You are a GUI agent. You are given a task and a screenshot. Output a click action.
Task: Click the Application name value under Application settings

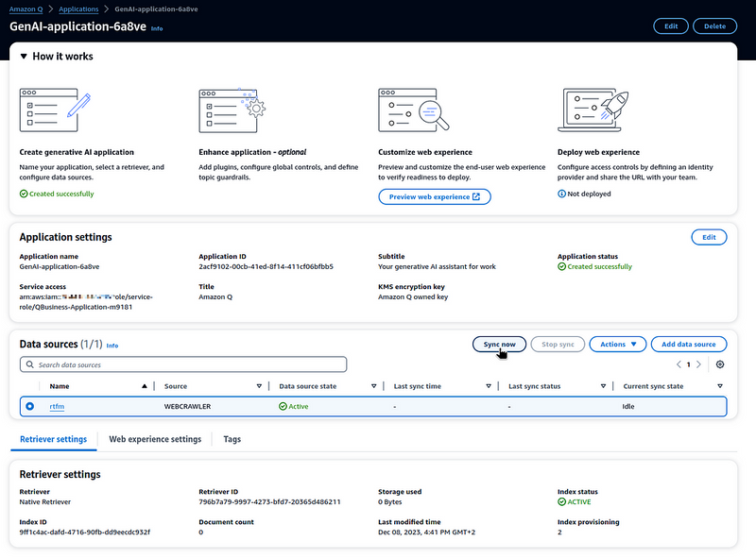(60, 266)
